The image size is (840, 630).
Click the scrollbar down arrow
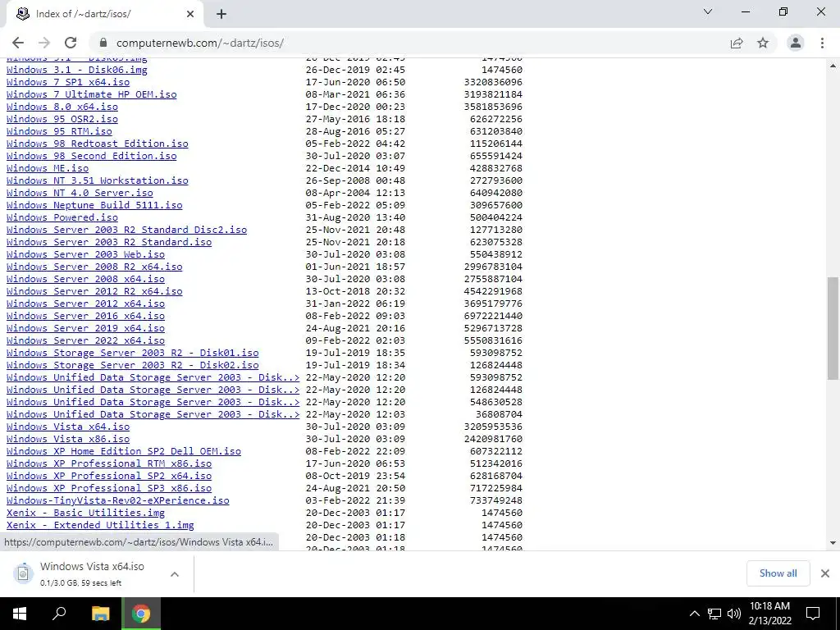pyautogui.click(x=833, y=543)
